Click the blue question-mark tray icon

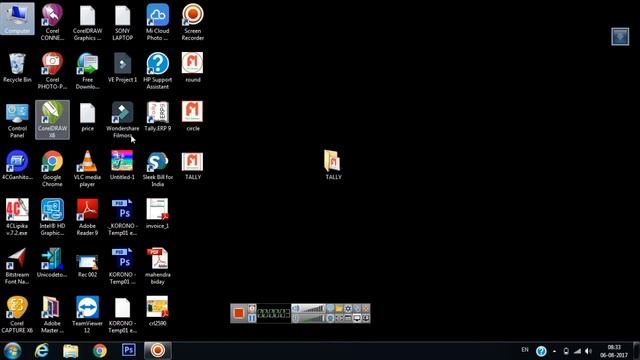click(541, 351)
